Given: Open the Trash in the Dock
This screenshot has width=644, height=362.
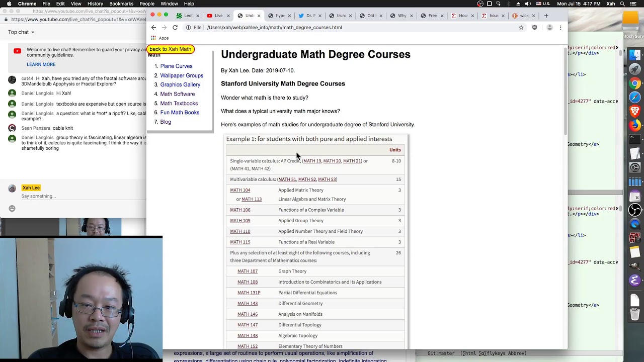Looking at the screenshot, I should coord(635,314).
